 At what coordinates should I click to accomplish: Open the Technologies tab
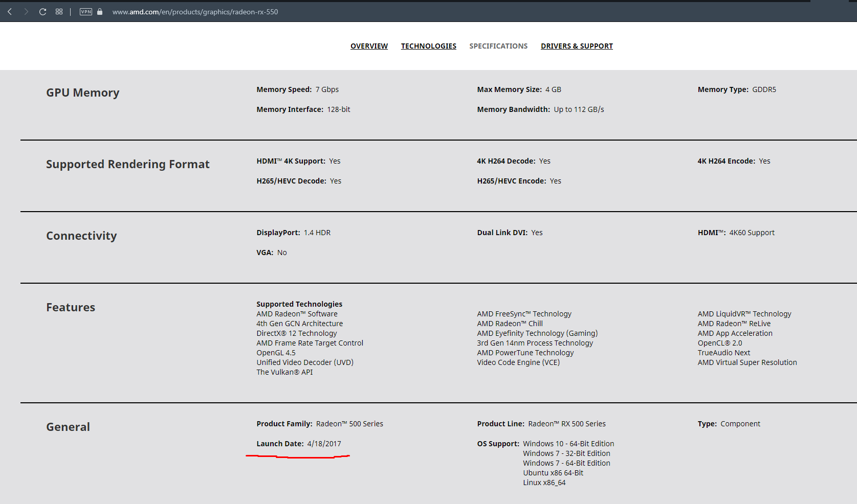tap(429, 46)
